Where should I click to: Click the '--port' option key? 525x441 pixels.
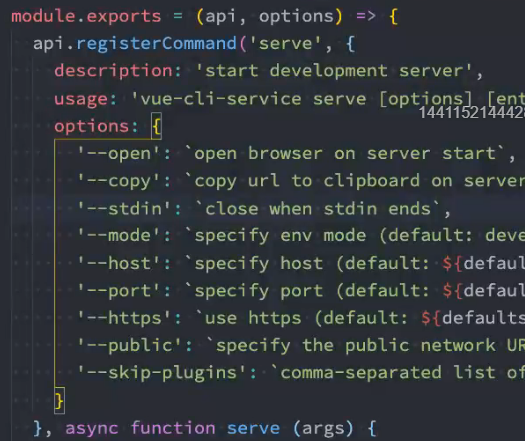[x=119, y=291]
